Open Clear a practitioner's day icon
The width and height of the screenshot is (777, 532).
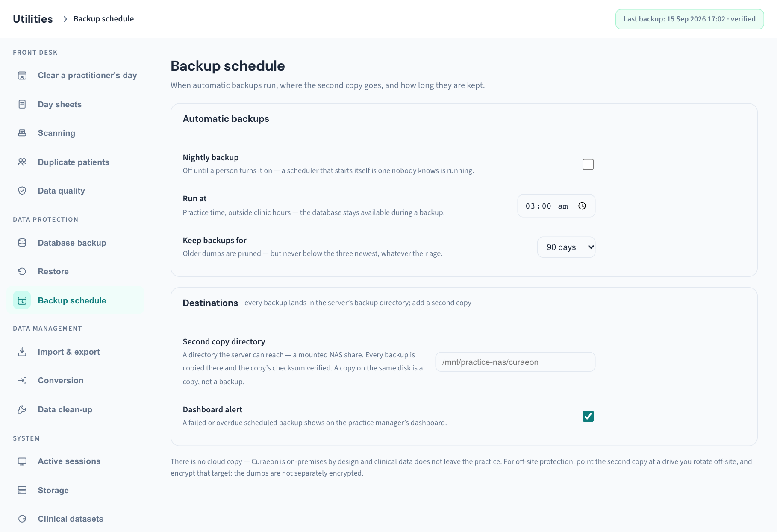[x=22, y=76]
